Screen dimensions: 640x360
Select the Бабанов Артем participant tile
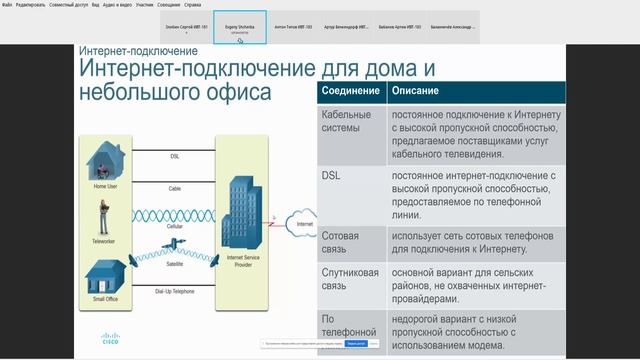coord(400,27)
